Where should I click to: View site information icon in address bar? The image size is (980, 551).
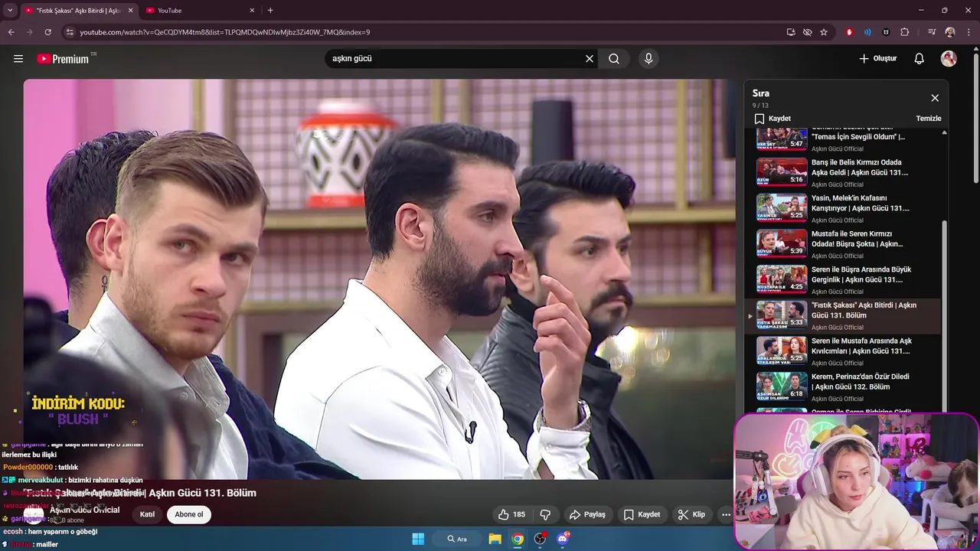point(70,32)
